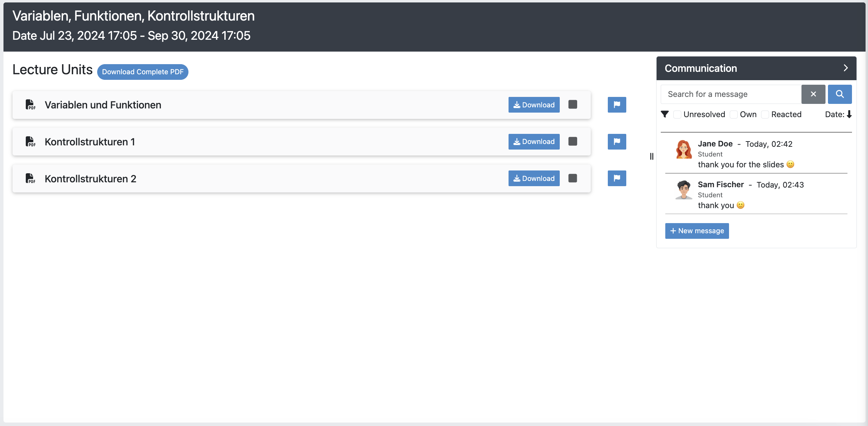Check the Reacted filter checkbox
The image size is (868, 426).
pos(765,114)
